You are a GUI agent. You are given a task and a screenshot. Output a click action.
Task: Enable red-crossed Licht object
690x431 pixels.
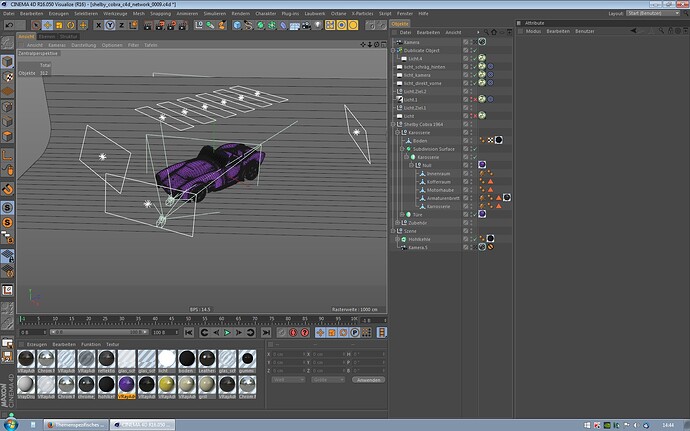475,116
